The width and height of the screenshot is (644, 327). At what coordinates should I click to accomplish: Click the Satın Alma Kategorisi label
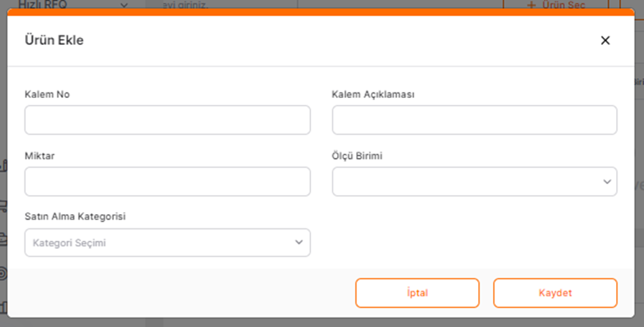75,216
